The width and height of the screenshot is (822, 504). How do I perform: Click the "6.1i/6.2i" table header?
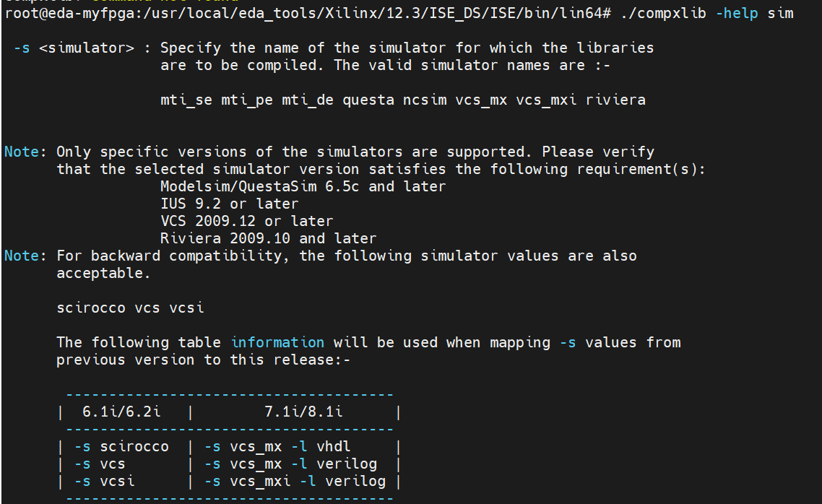(121, 412)
